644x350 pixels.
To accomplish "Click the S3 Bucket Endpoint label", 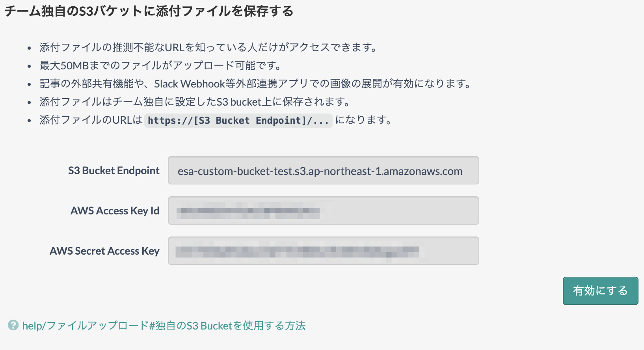I will pos(114,171).
